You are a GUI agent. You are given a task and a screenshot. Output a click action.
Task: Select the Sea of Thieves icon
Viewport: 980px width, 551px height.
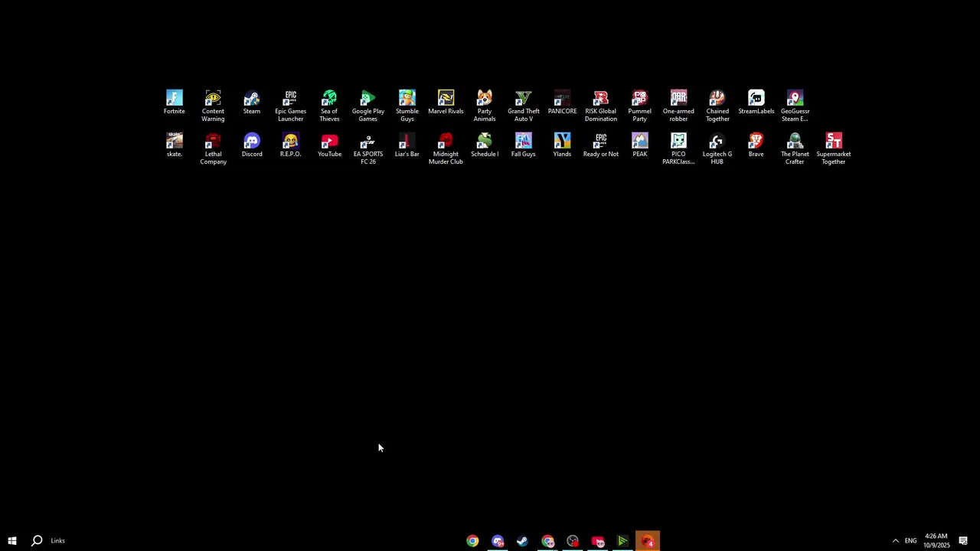(329, 106)
